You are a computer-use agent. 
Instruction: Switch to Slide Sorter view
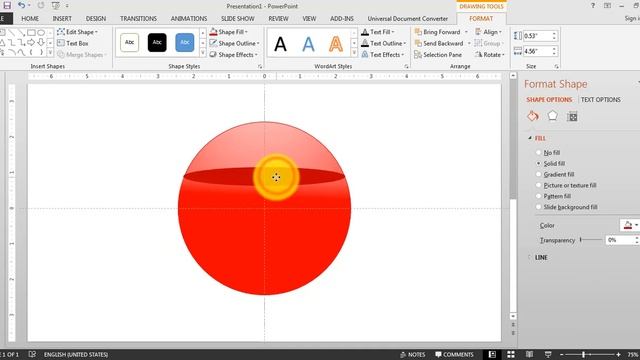pos(511,354)
